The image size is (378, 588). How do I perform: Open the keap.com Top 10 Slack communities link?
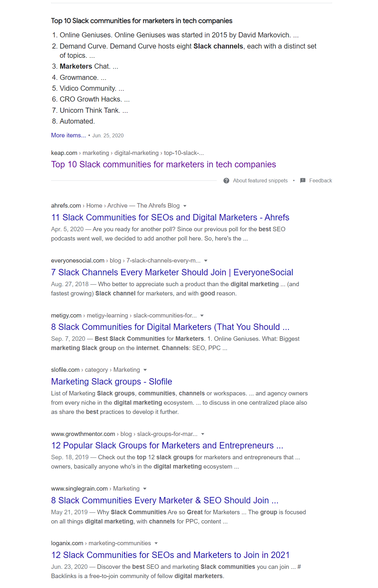coord(163,164)
